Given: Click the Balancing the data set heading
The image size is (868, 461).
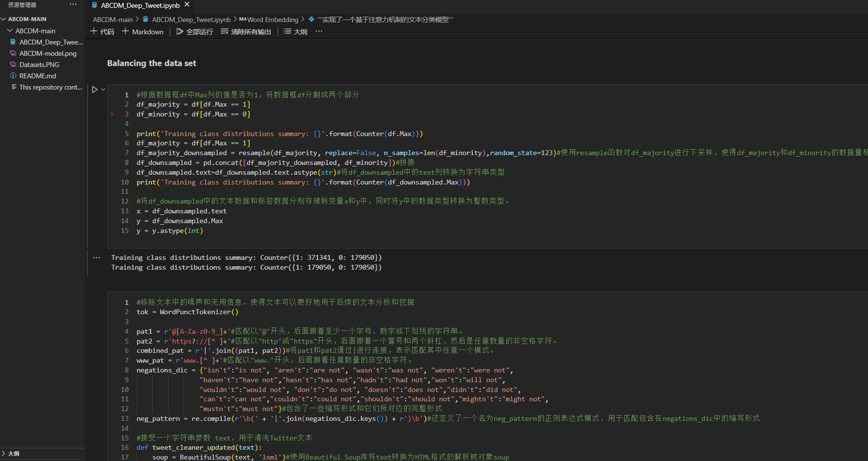Looking at the screenshot, I should coord(151,63).
